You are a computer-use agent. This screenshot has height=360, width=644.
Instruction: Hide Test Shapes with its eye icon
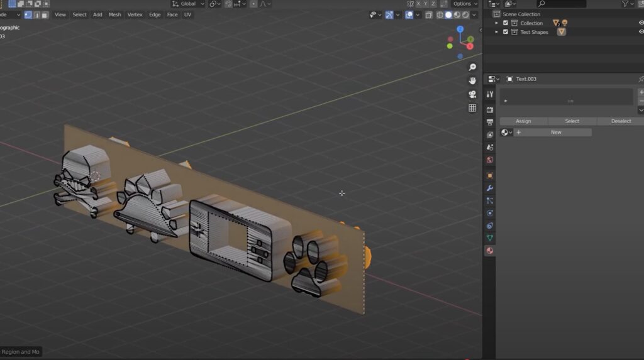(641, 32)
